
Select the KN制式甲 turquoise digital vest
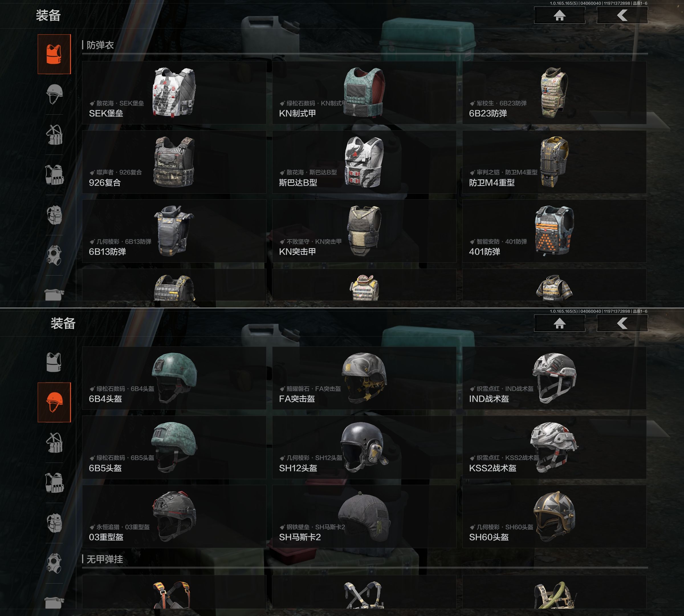pos(364,92)
